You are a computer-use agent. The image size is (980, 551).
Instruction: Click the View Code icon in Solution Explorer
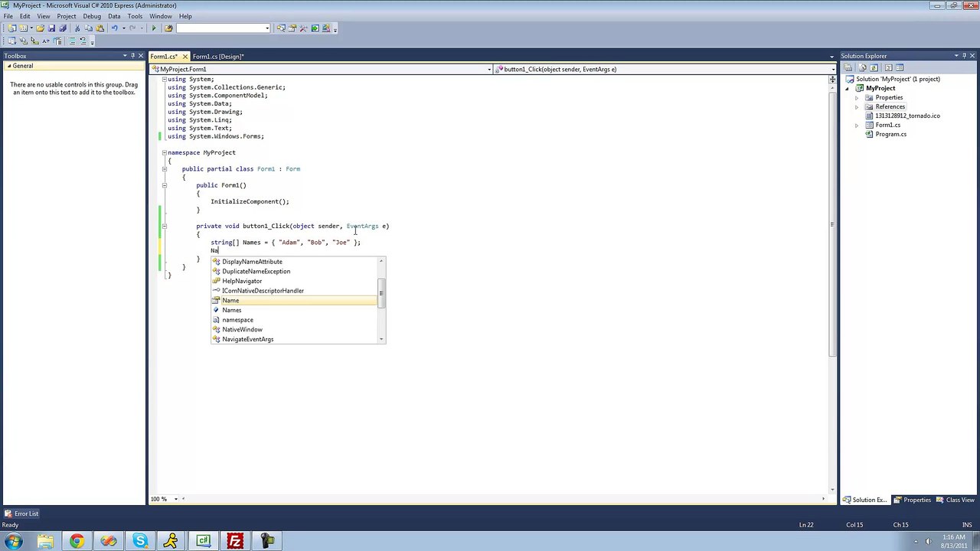[888, 67]
